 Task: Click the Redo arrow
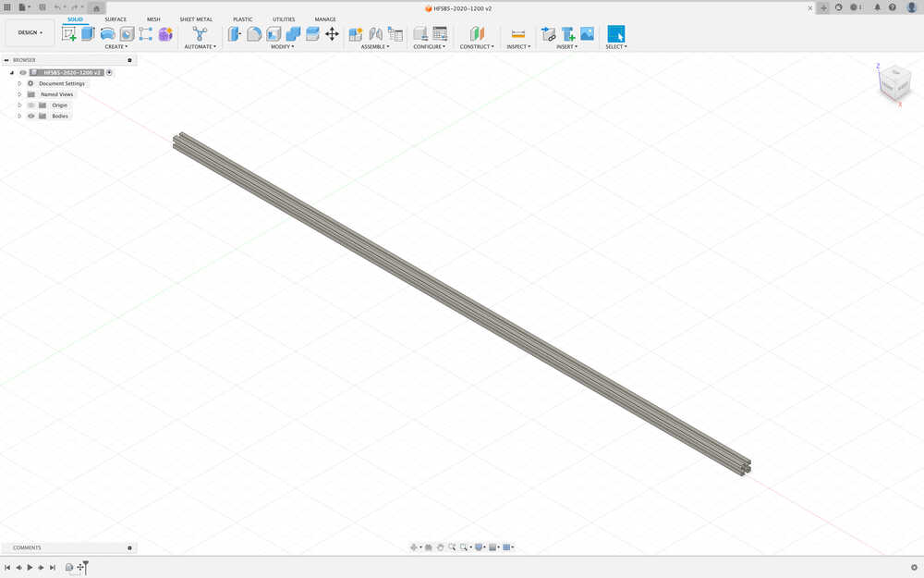click(x=77, y=7)
